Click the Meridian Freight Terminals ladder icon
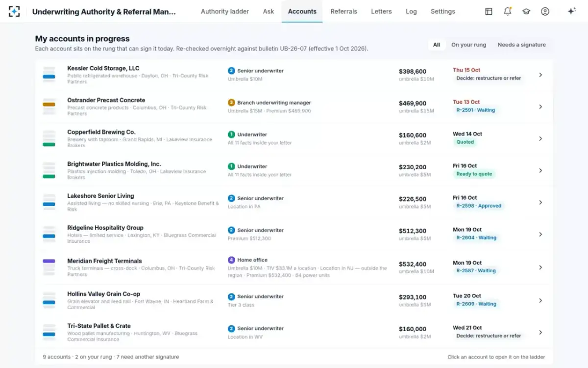 click(x=49, y=267)
